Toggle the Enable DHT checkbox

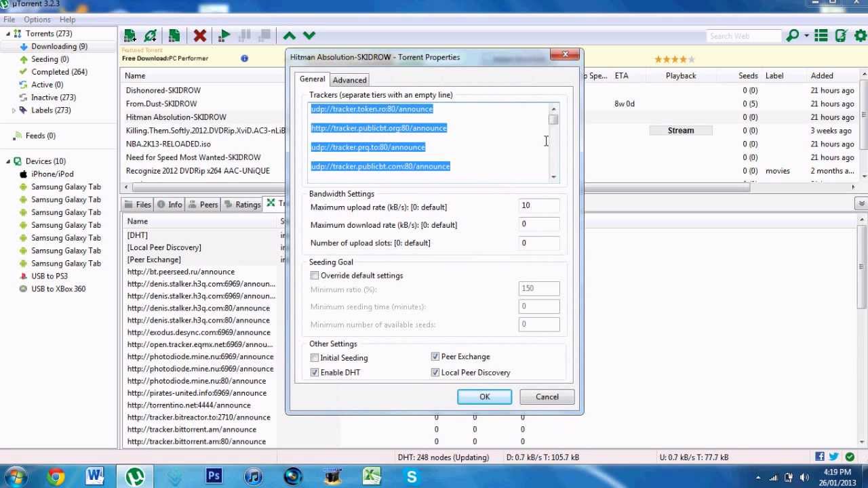pyautogui.click(x=315, y=373)
